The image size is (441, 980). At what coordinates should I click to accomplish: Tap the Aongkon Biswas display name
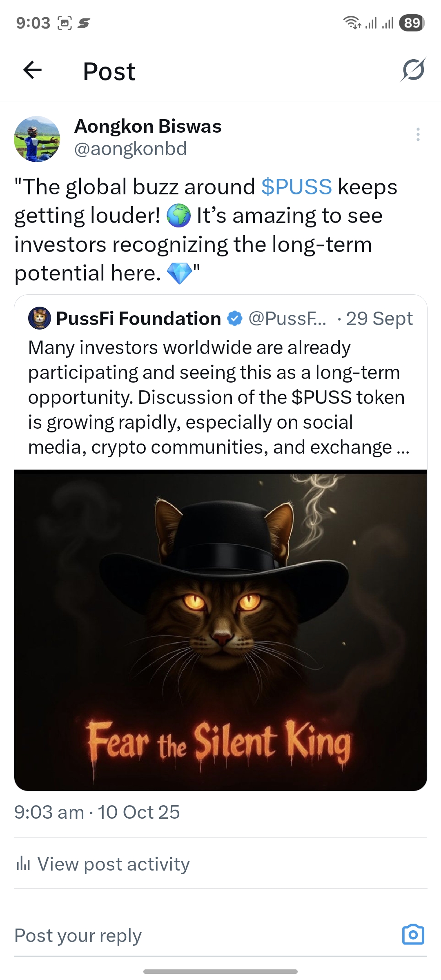pyautogui.click(x=148, y=126)
